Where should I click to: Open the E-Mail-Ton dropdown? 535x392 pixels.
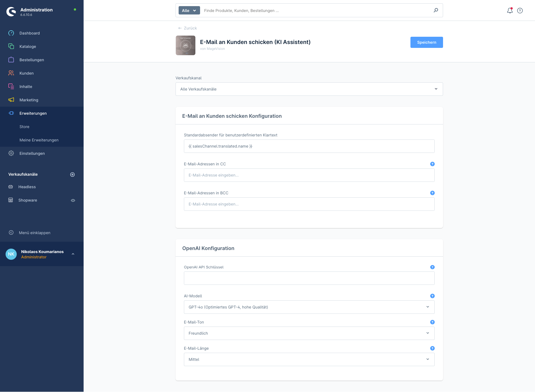(309, 333)
